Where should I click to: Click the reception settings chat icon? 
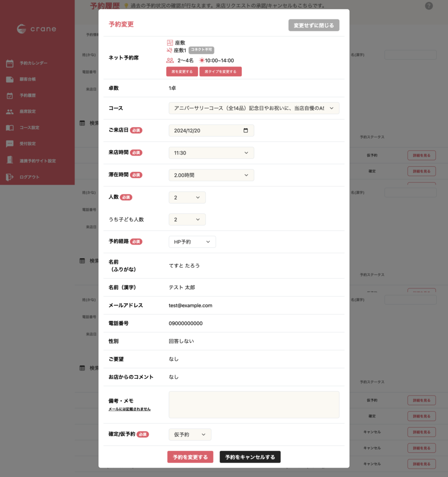point(10,144)
